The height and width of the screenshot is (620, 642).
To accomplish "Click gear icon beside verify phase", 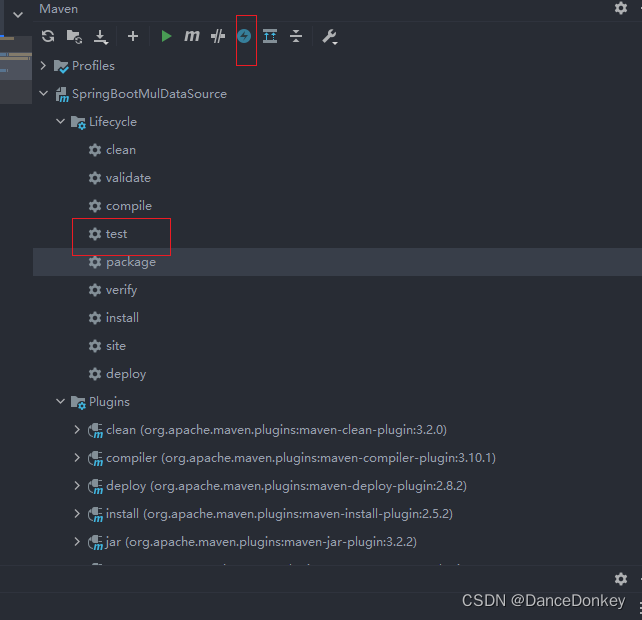I will pyautogui.click(x=95, y=290).
